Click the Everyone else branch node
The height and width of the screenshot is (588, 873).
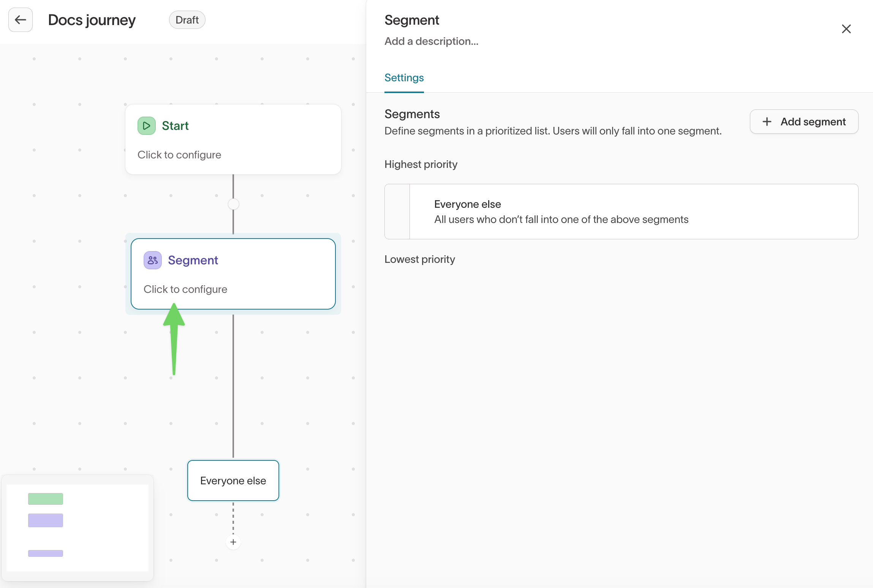233,481
